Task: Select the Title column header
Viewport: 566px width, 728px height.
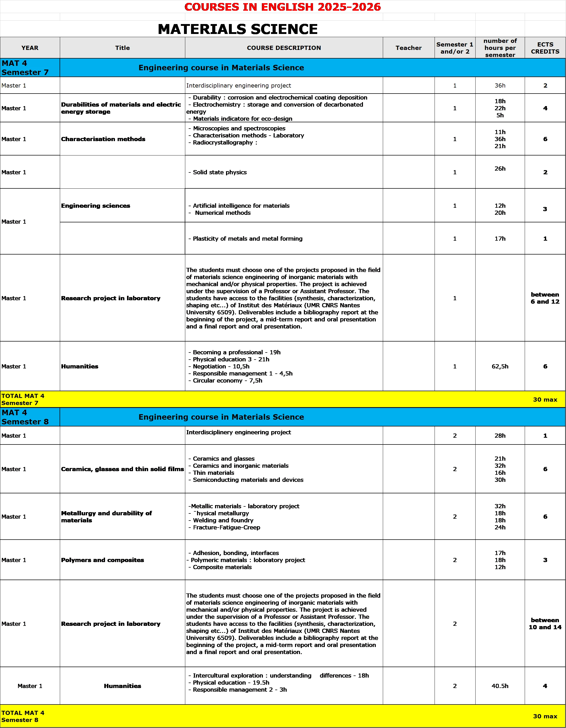Action: 122,48
